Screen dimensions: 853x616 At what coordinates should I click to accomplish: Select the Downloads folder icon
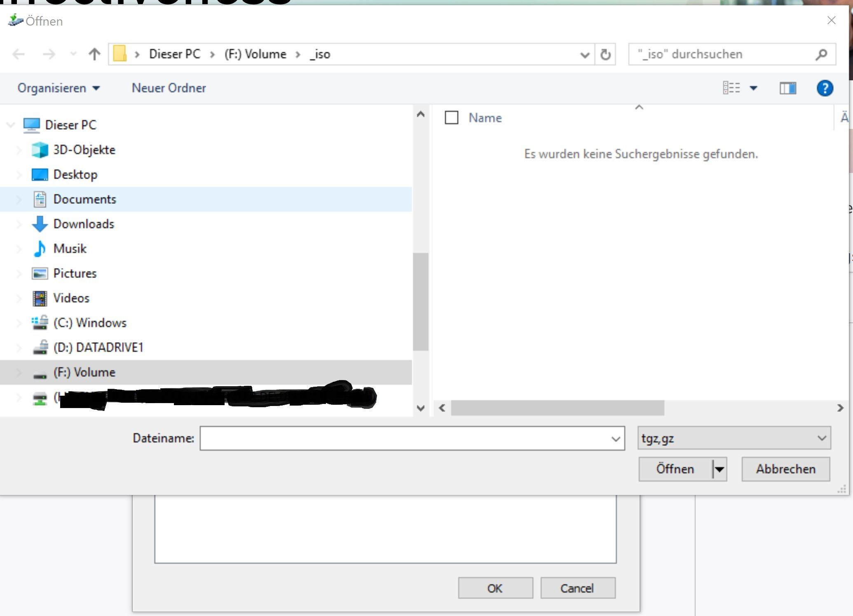(39, 224)
